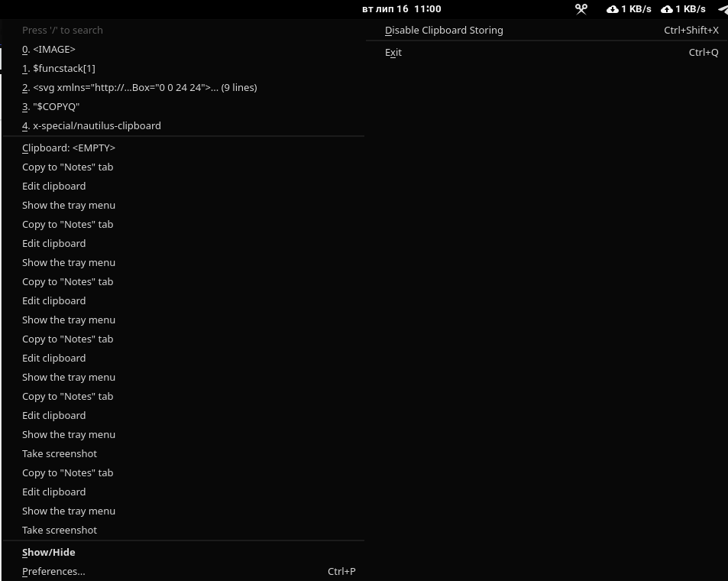Trigger the Take screenshot command
This screenshot has height=581, width=728.
pos(60,453)
